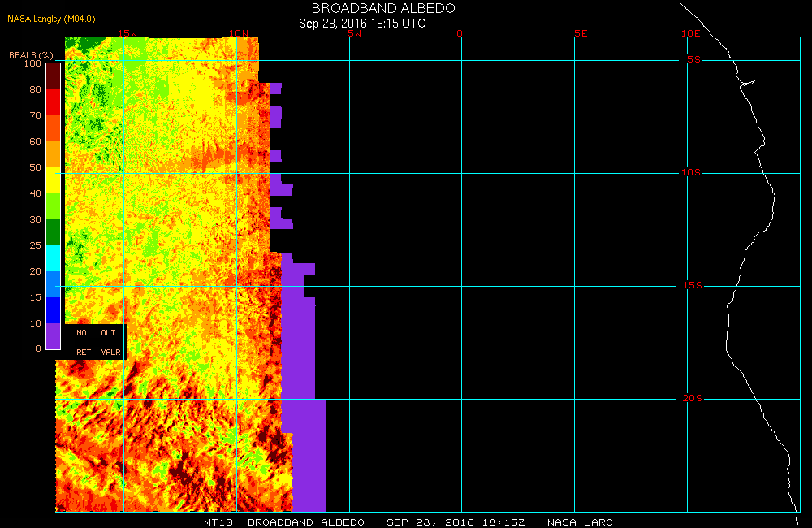
Task: Click the 0 longitude label
Action: click(460, 33)
